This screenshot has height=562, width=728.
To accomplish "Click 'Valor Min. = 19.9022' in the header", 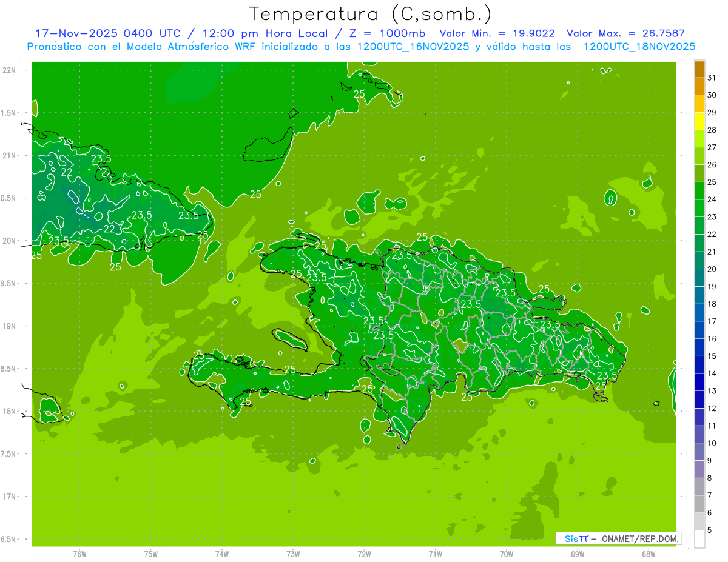I will [499, 33].
